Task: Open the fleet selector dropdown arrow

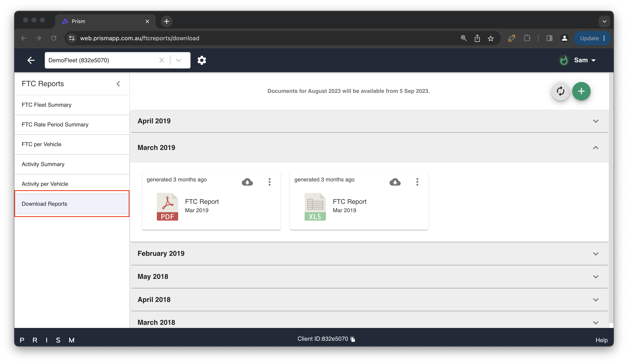Action: click(x=178, y=60)
